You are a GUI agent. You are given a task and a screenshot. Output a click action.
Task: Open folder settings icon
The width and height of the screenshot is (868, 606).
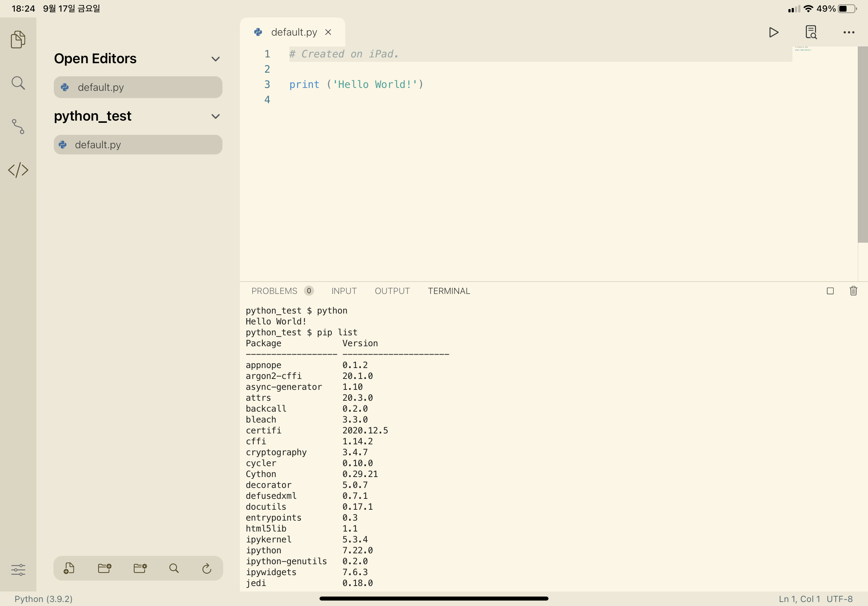pyautogui.click(x=140, y=568)
